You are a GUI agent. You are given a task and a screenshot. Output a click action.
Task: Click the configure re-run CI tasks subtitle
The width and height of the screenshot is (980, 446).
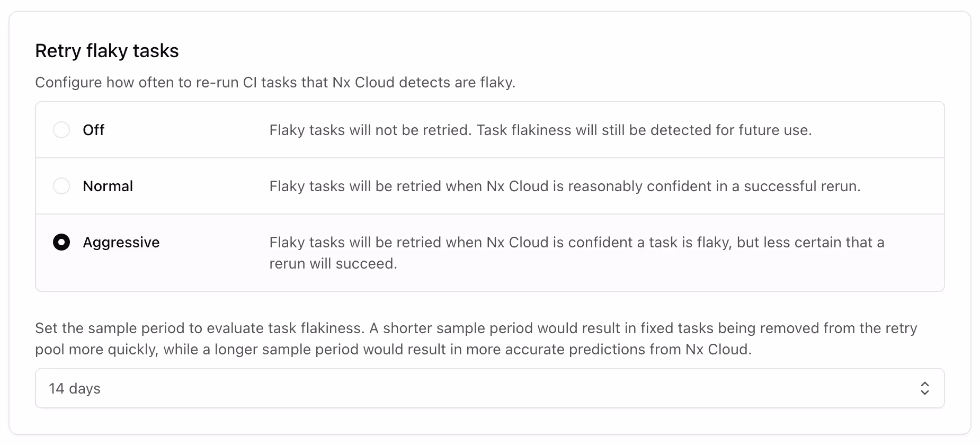pyautogui.click(x=275, y=83)
